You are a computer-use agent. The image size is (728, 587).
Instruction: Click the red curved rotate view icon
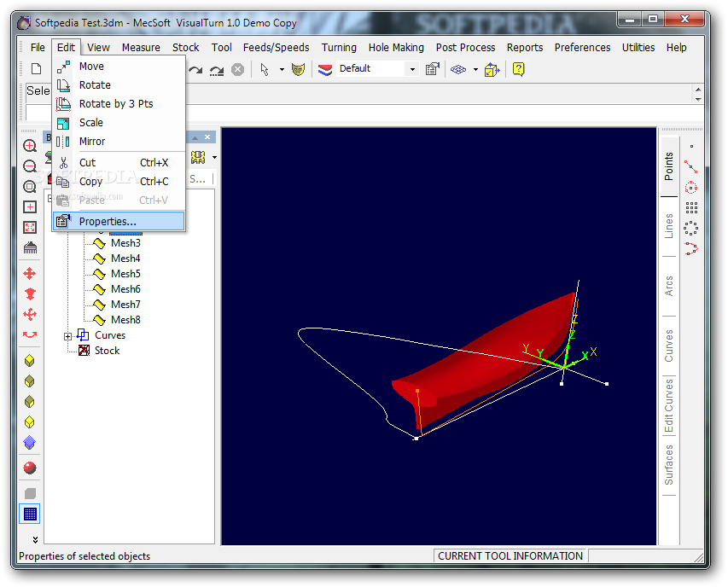tap(30, 334)
